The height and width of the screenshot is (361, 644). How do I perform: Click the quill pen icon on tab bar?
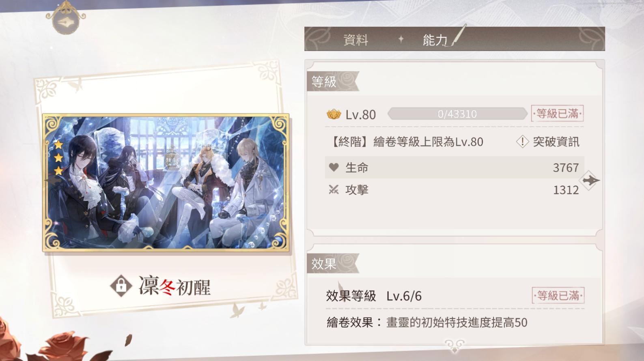[x=459, y=35]
